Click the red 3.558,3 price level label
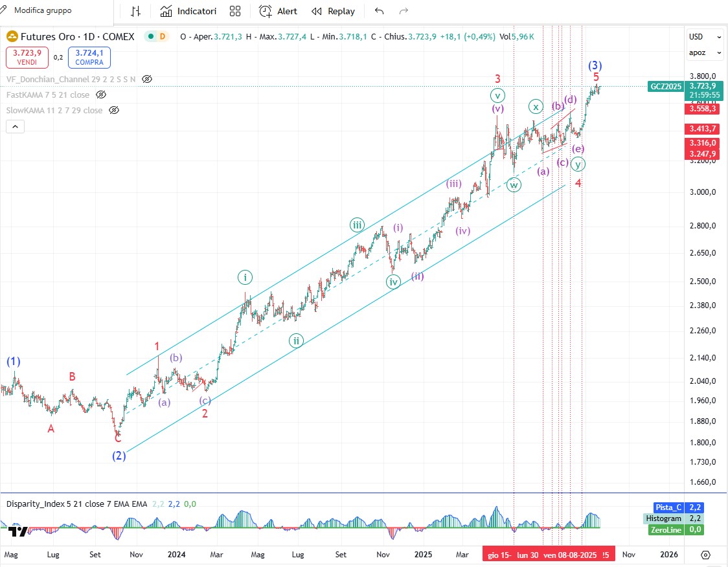Viewport: 728px width, 567px height. (703, 109)
